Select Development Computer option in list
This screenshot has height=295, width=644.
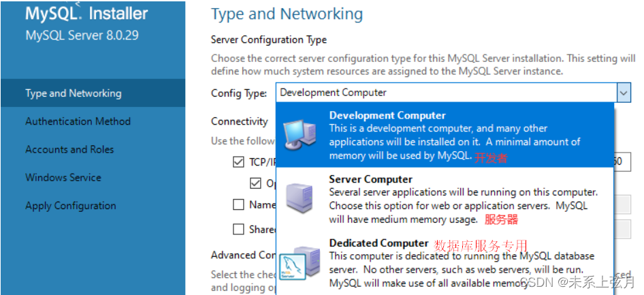coord(445,135)
